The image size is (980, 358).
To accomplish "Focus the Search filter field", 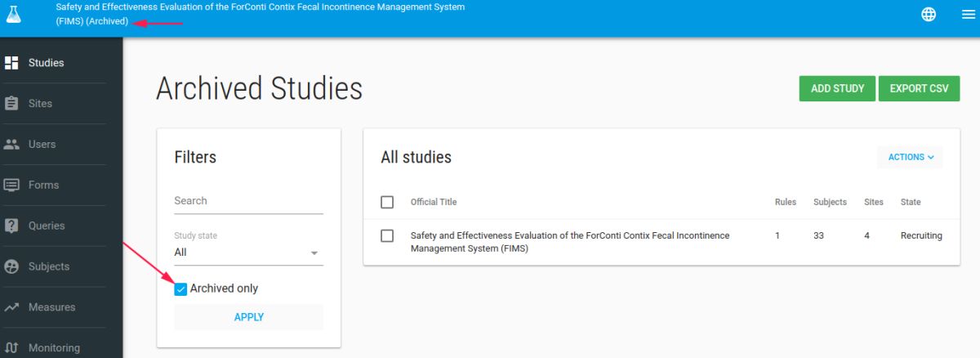I will 248,201.
